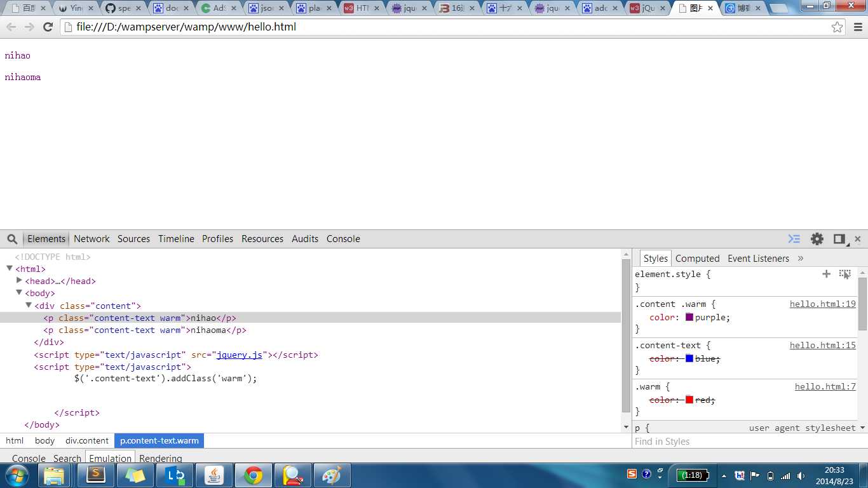The height and width of the screenshot is (488, 868).
Task: Open the jquery.js source link
Action: (x=239, y=355)
